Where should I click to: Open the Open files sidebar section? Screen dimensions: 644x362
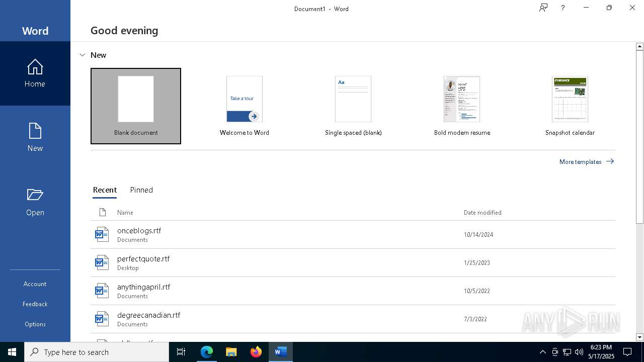coord(35,202)
